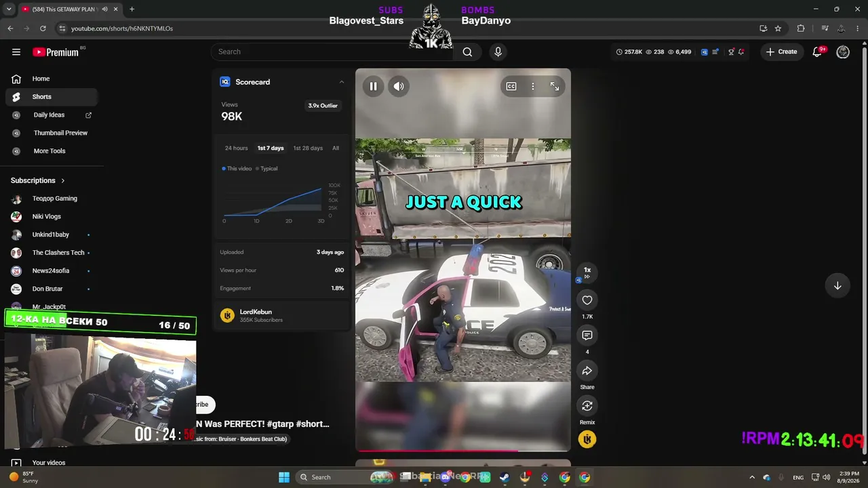
Task: Remix this Short
Action: pyautogui.click(x=587, y=406)
